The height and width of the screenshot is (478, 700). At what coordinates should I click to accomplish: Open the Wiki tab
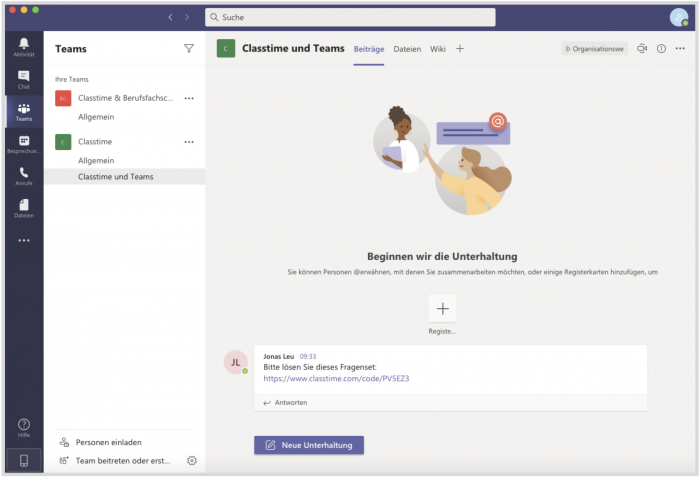[x=438, y=49]
